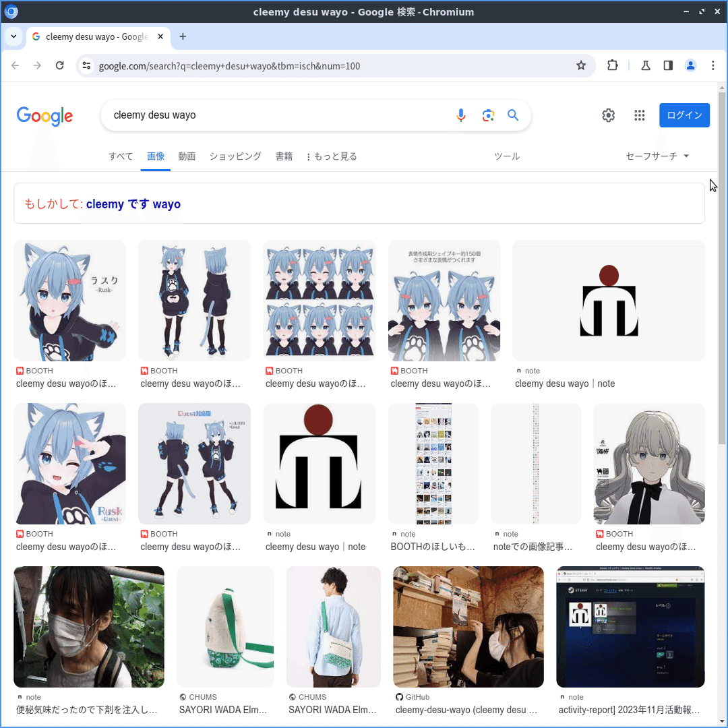Click the '便秘気味だったので下剤を注入し...' title
Screen dimensions: 728x728
coord(87,709)
